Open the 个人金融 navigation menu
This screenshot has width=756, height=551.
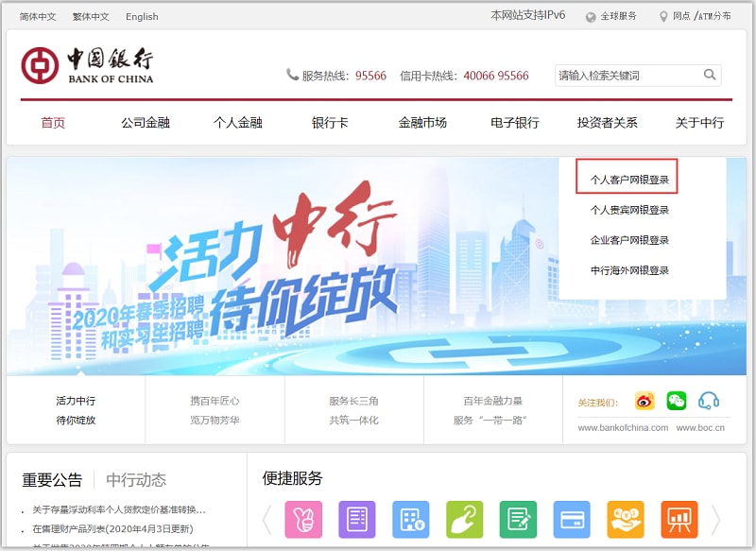click(237, 123)
